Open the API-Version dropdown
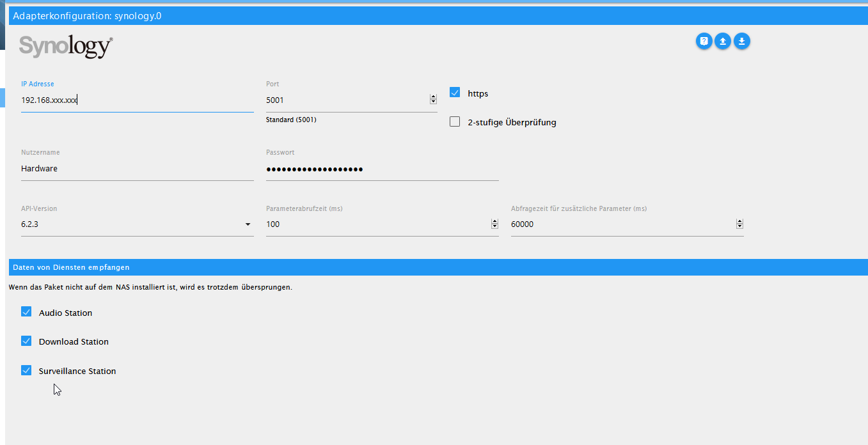The image size is (868, 445). pyautogui.click(x=137, y=224)
